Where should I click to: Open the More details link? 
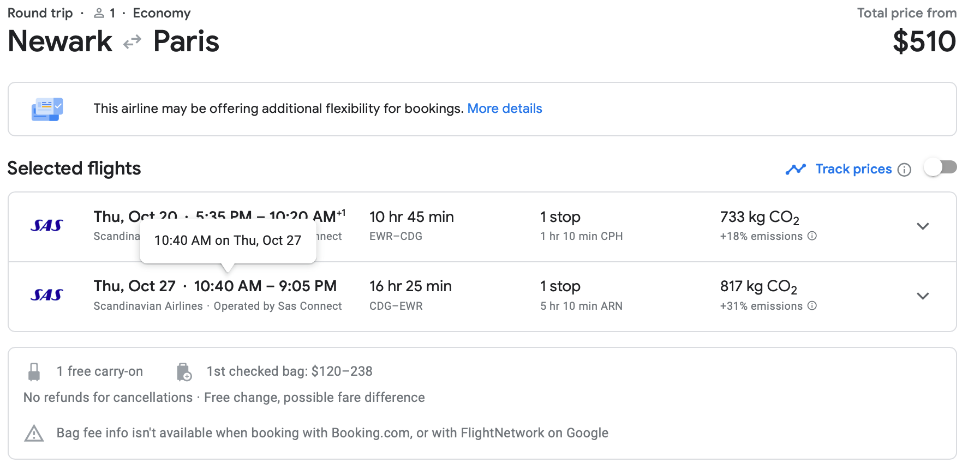coord(505,109)
